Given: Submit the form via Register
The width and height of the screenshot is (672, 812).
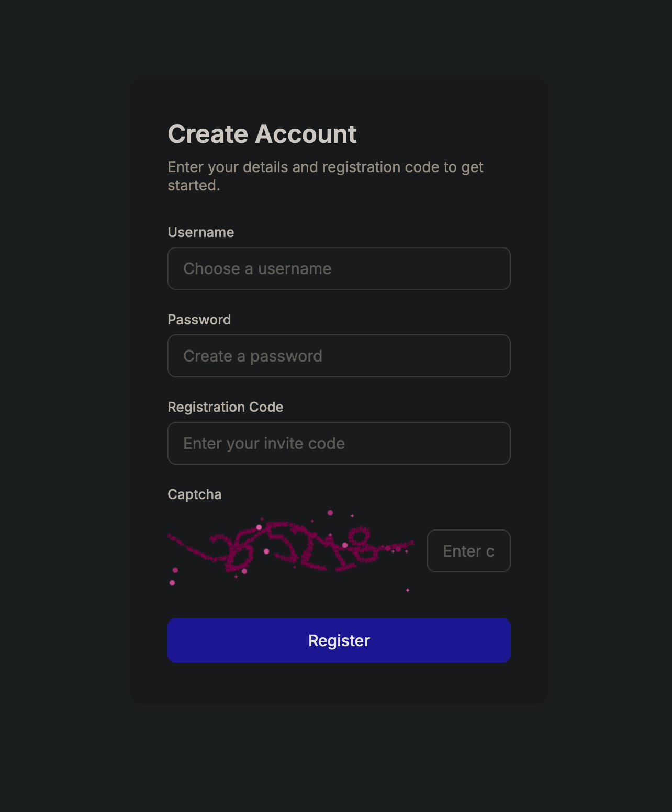Looking at the screenshot, I should pos(339,640).
